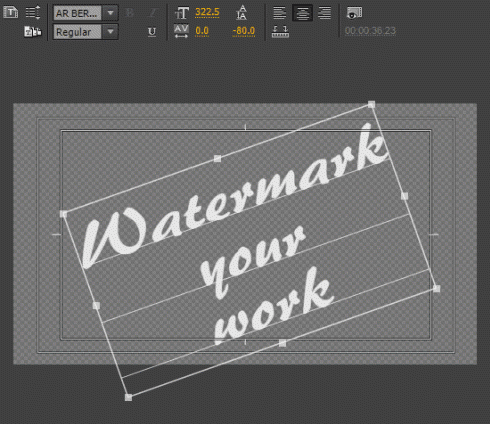Expand the Regular font style dropdown arrow
490x424 pixels.
pyautogui.click(x=110, y=32)
